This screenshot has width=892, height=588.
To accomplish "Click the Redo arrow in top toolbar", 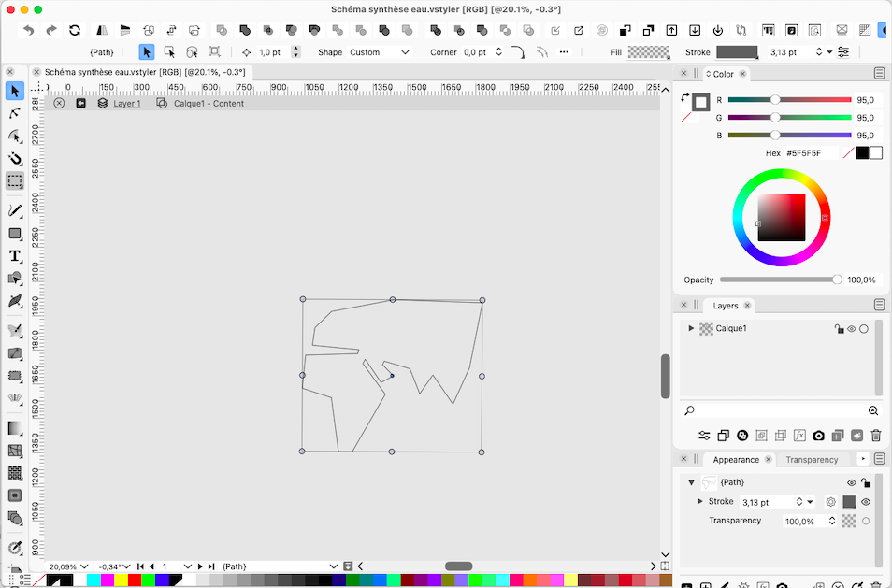I will coord(50,31).
